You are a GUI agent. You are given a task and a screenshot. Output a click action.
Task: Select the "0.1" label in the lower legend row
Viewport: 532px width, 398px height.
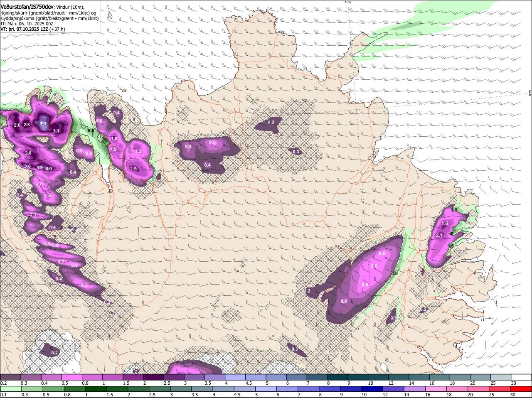[x=3, y=395]
